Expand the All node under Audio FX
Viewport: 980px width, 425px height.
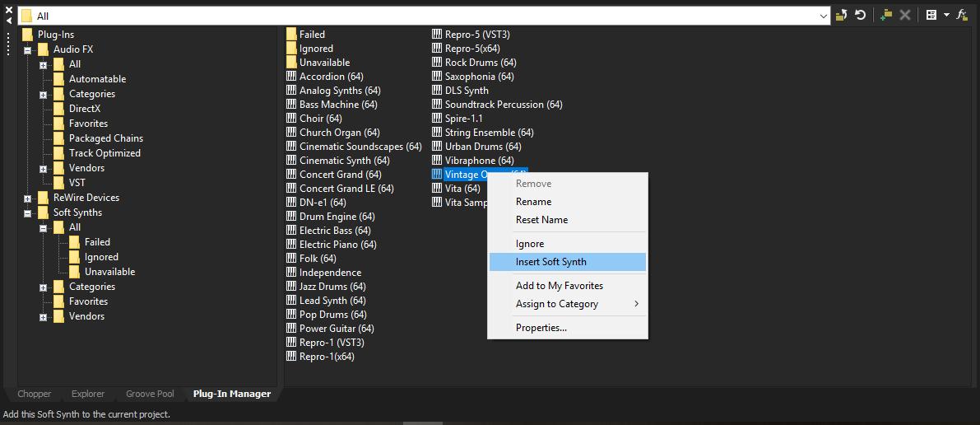pyautogui.click(x=43, y=64)
